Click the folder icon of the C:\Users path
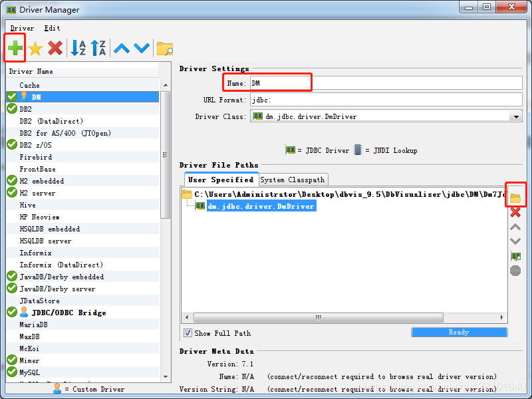Screen dimensions: 532x399 pyautogui.click(x=187, y=194)
